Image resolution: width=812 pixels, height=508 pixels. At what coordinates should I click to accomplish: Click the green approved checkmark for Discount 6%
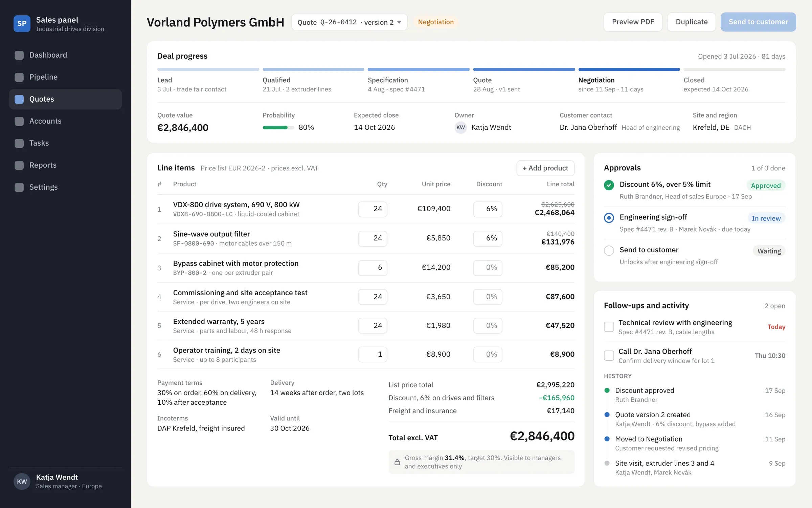point(609,185)
